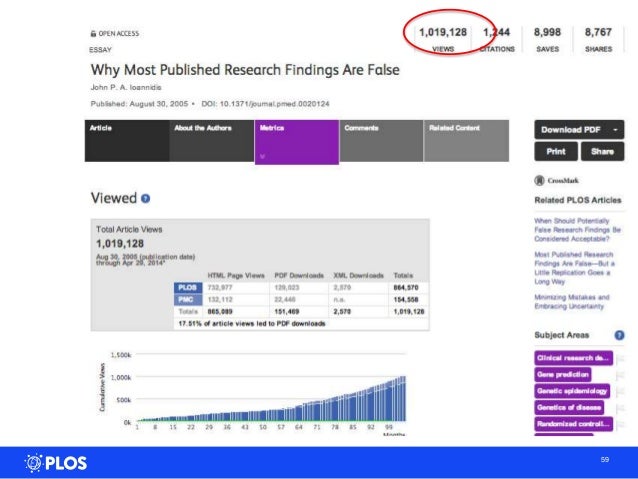Flag the Clinical research design subject area
The height and width of the screenshot is (479, 638).
click(x=620, y=359)
